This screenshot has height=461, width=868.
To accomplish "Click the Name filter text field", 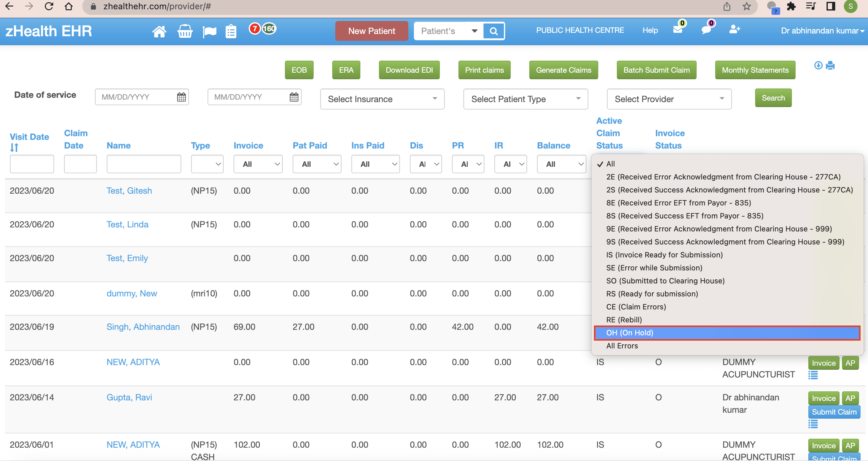I will [144, 164].
